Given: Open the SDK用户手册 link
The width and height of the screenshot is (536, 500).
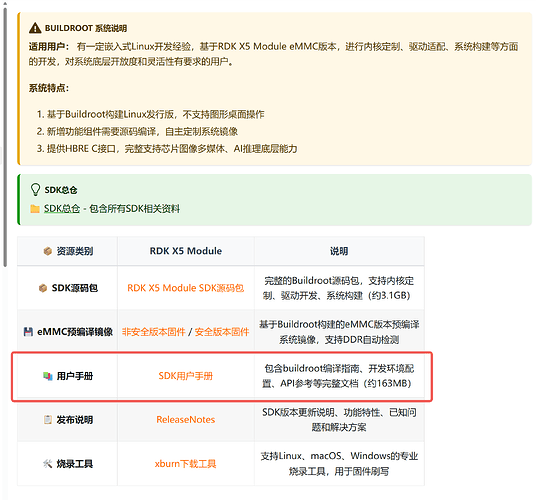Looking at the screenshot, I should click(186, 376).
